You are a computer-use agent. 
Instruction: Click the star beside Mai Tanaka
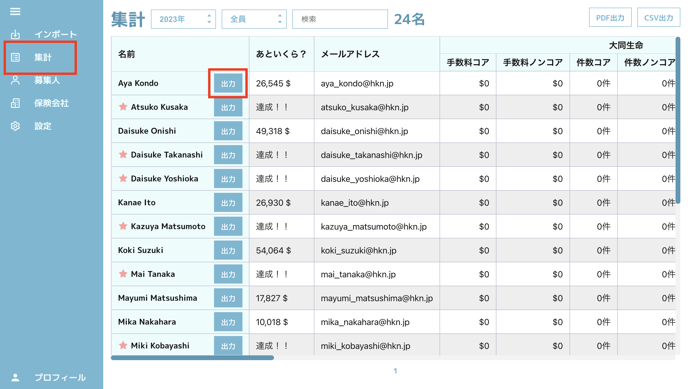tap(123, 274)
